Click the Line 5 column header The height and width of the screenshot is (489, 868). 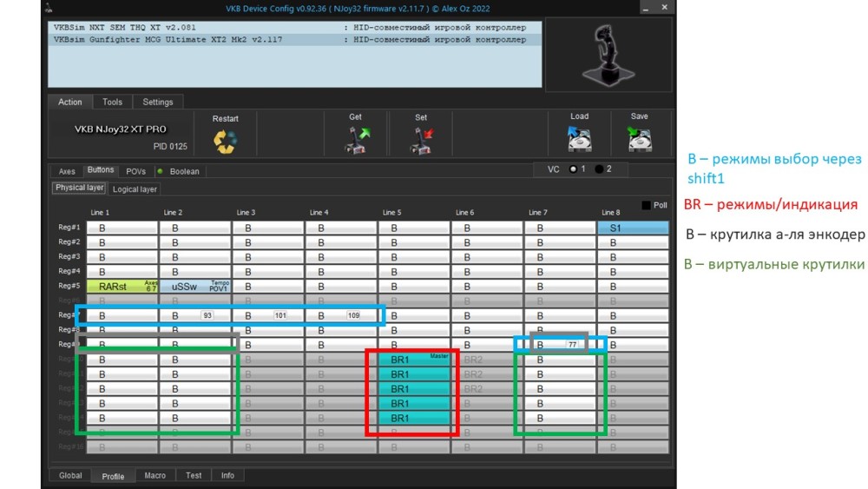[392, 212]
